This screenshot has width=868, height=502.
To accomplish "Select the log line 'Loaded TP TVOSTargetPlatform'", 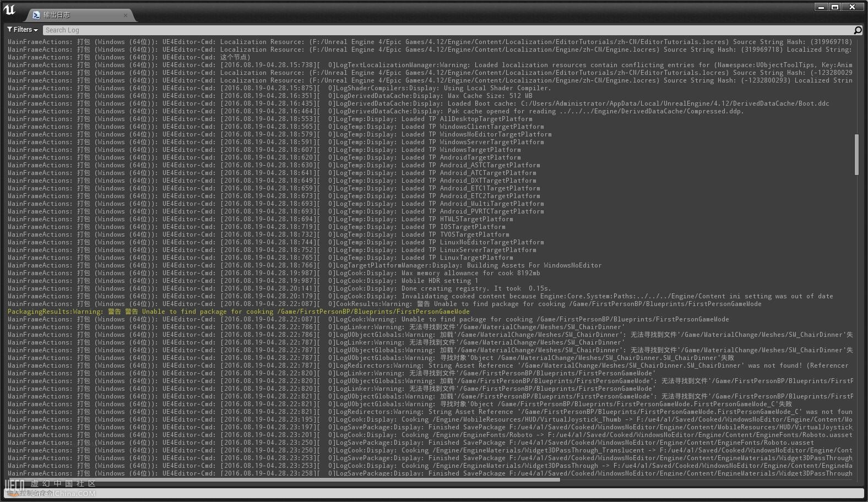I will coord(258,234).
